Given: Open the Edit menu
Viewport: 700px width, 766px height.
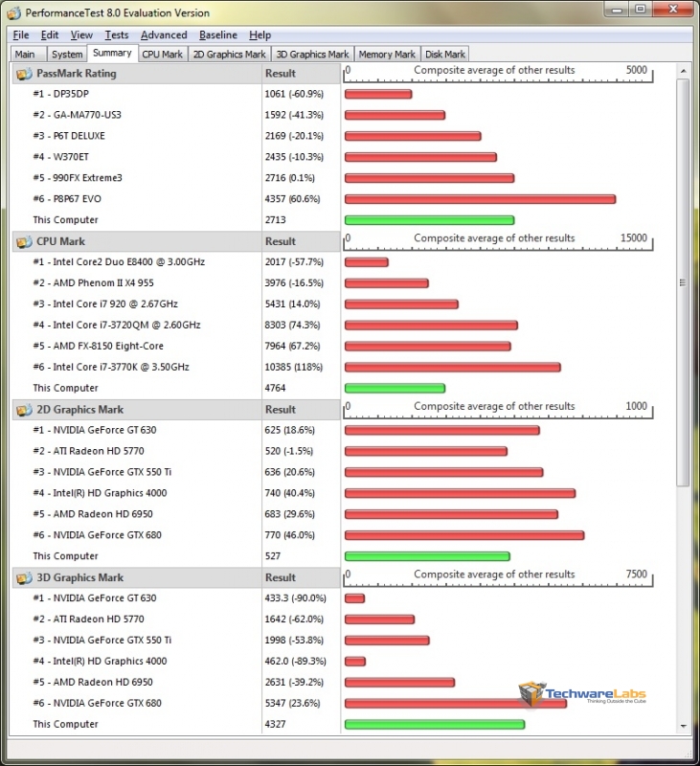Looking at the screenshot, I should [x=50, y=35].
